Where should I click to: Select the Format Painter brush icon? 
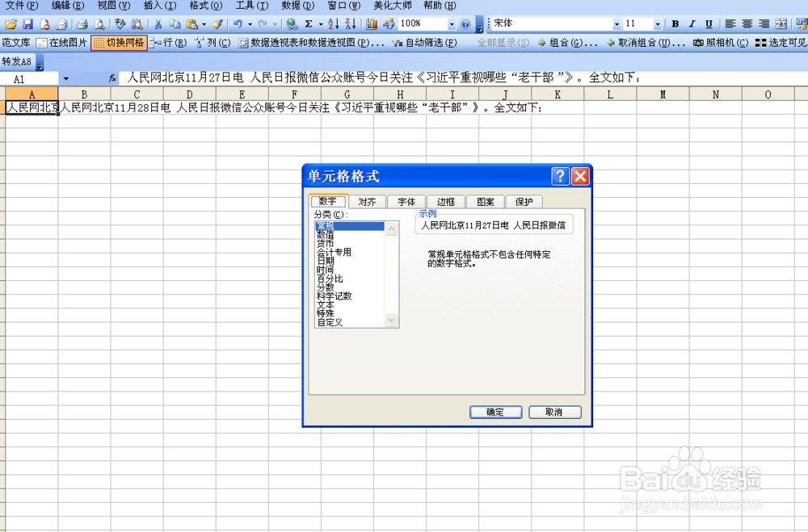click(x=218, y=25)
